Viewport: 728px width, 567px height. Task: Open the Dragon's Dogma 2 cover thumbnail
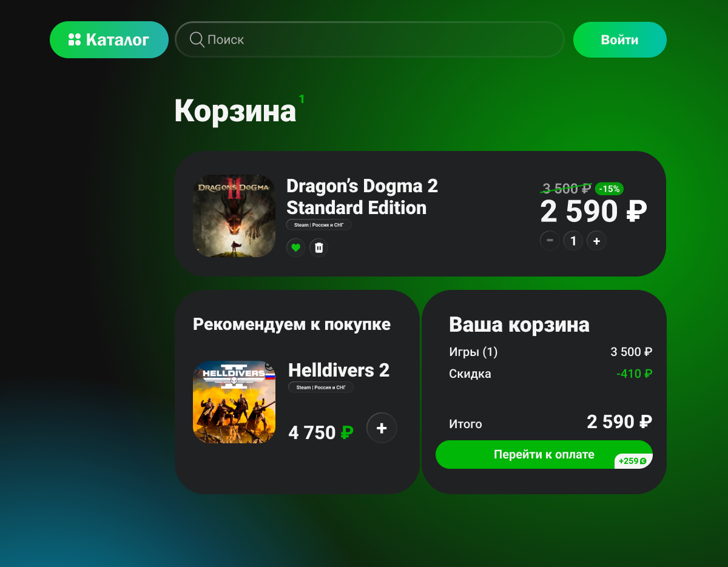coord(234,216)
